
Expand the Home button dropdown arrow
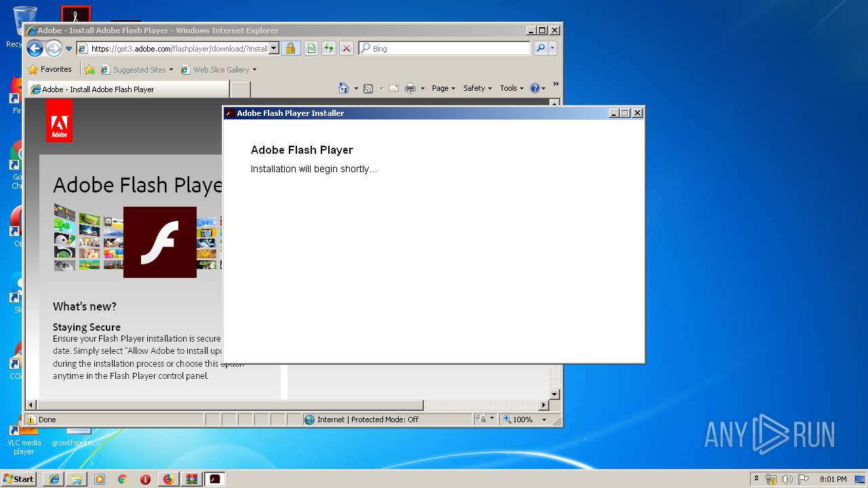click(x=356, y=89)
